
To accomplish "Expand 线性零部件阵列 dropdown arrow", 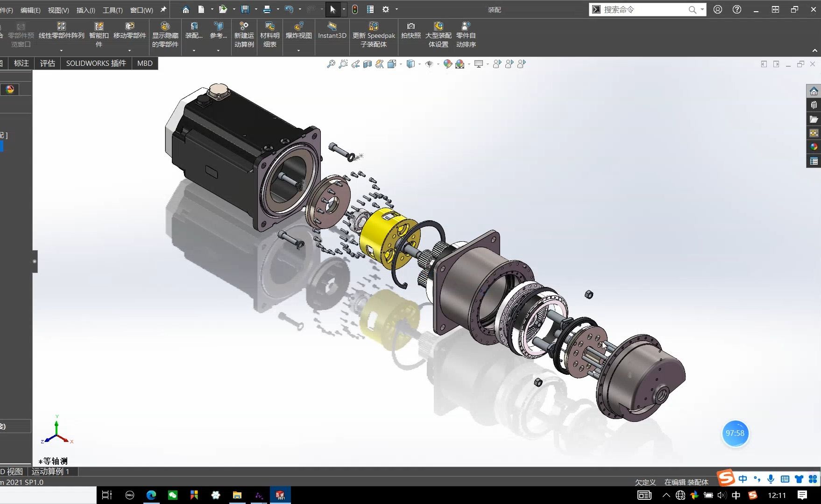I will pyautogui.click(x=61, y=50).
